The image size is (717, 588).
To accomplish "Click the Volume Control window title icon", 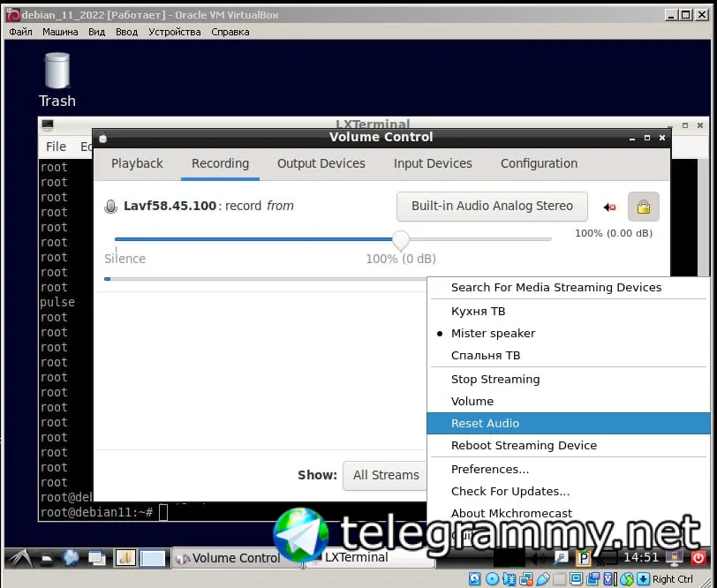I will pos(103,137).
